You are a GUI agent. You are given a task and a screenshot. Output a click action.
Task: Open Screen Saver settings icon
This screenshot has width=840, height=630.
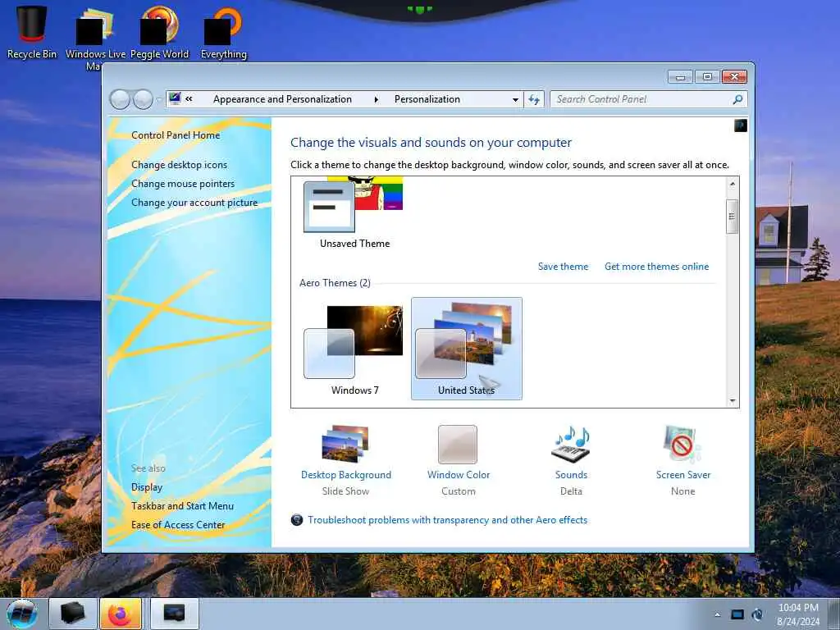[x=682, y=444]
